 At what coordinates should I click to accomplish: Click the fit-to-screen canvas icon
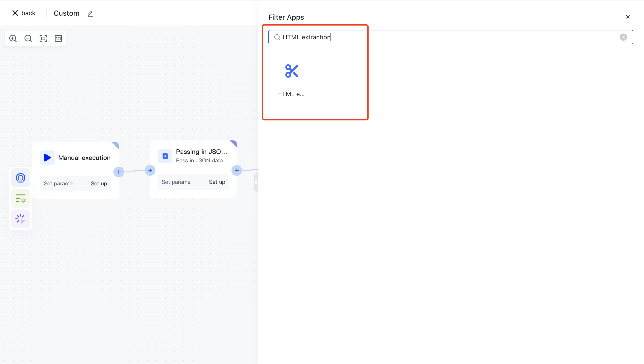[43, 38]
